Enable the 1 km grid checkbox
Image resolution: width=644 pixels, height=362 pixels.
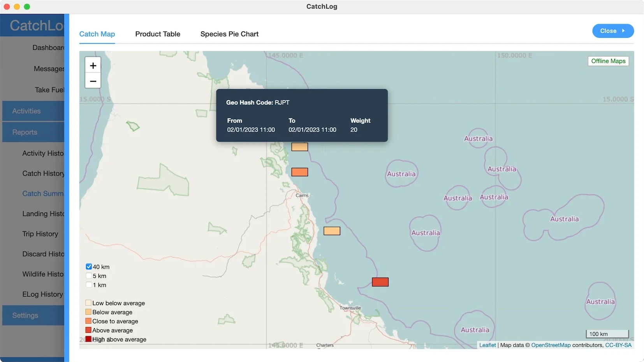click(x=89, y=285)
